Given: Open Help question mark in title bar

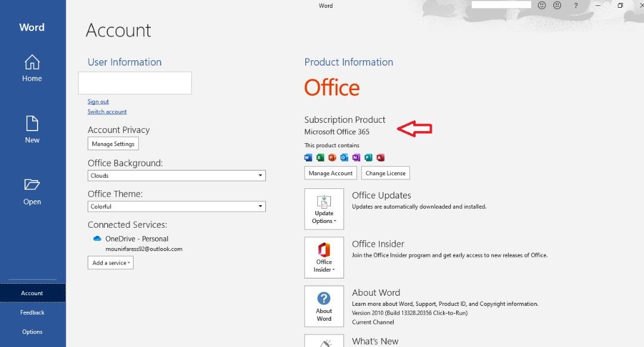Looking at the screenshot, I should [576, 5].
